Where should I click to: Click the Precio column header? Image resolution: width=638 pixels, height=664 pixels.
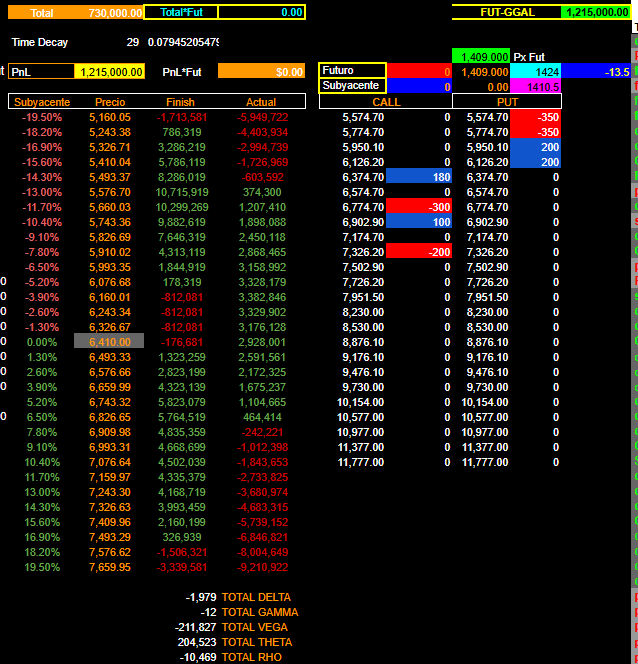110,102
